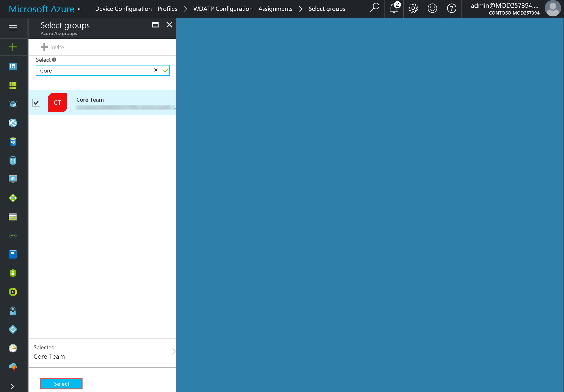Open the help question mark icon

tap(451, 9)
